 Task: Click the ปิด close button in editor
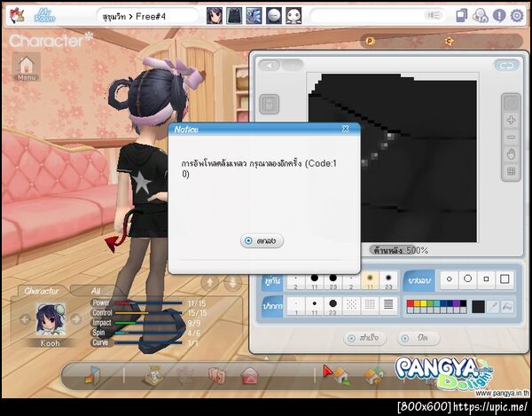pyautogui.click(x=418, y=338)
